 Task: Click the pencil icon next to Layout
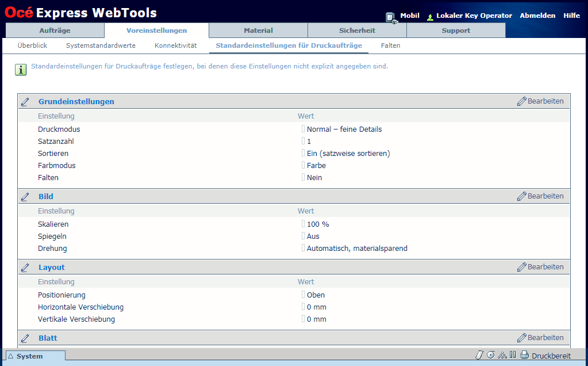tap(25, 268)
